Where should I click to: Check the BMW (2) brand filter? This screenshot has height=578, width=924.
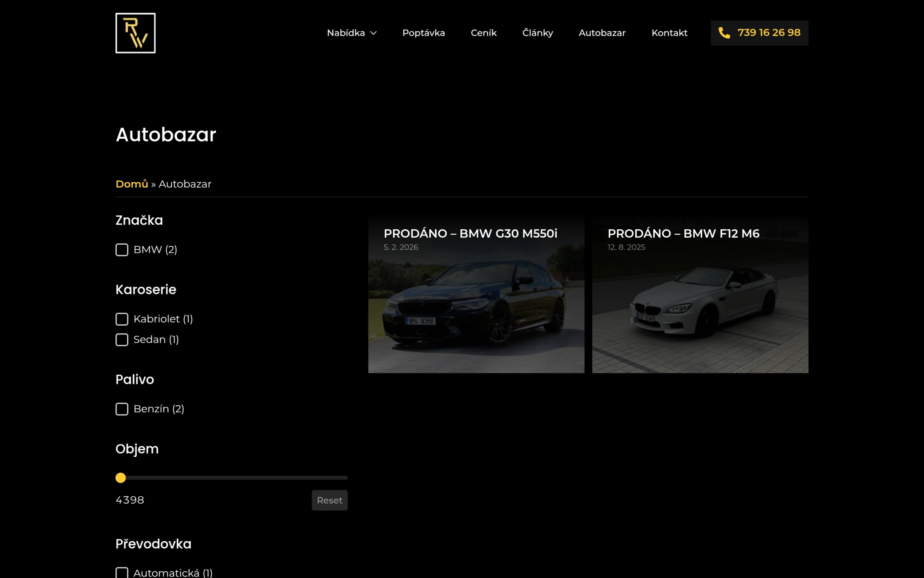pos(122,250)
